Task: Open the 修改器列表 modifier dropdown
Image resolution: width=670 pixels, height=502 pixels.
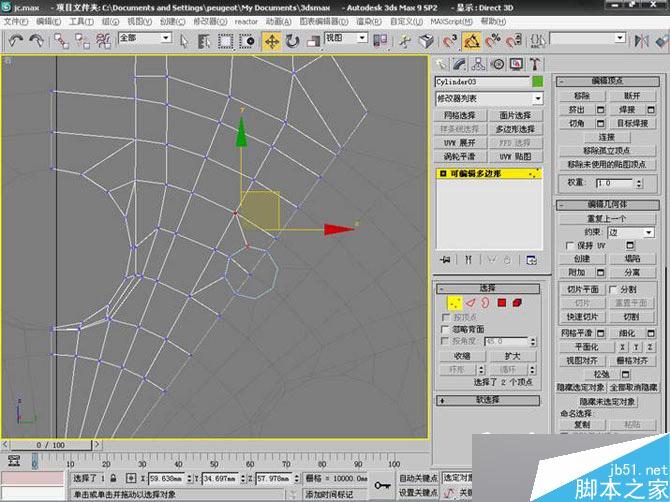Action: click(489, 99)
